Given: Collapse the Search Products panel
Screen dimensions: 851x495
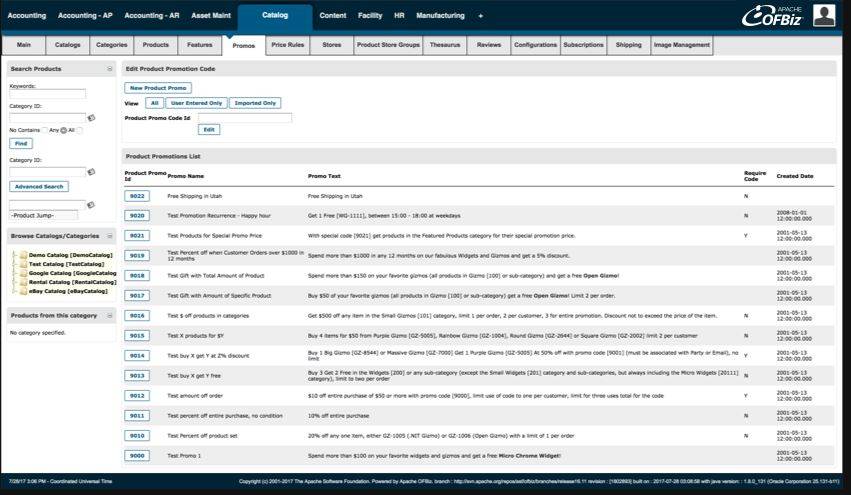Looking at the screenshot, I should (110, 69).
